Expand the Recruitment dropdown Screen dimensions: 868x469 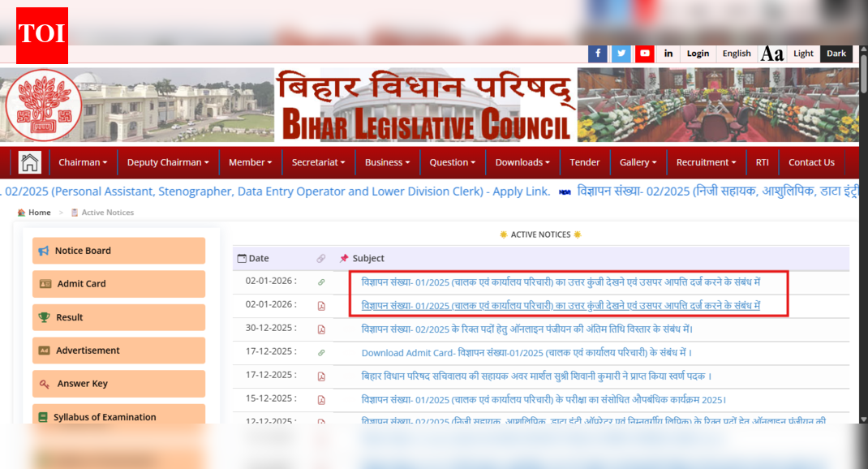click(706, 161)
